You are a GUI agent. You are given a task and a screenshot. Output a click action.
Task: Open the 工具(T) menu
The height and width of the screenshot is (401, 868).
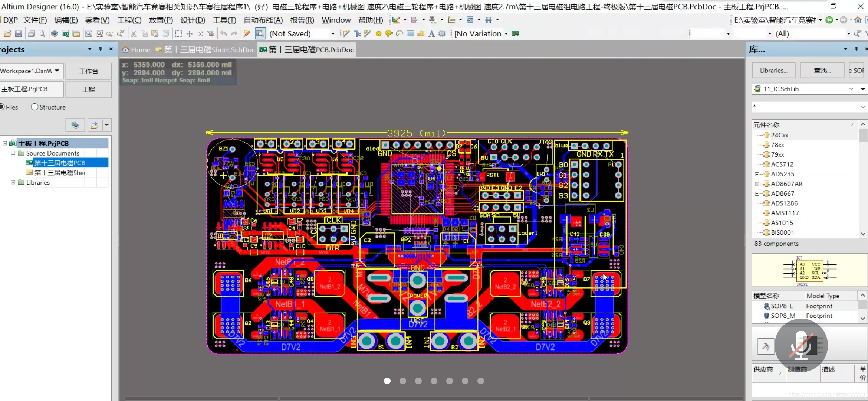[224, 20]
